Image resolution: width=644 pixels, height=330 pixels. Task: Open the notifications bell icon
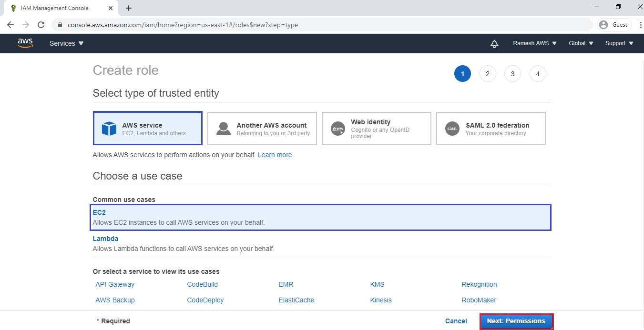pyautogui.click(x=494, y=43)
